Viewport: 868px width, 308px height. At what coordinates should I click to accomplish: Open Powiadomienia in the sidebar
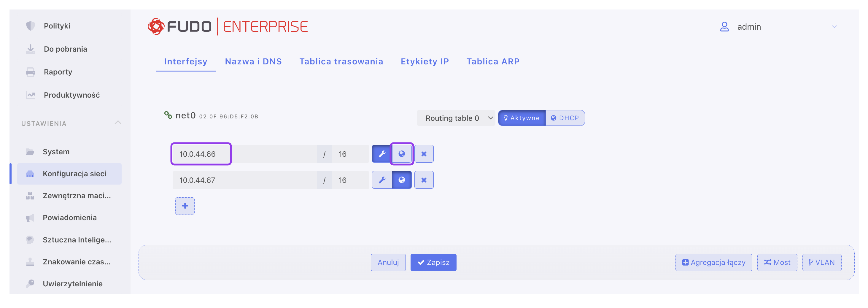click(x=69, y=218)
